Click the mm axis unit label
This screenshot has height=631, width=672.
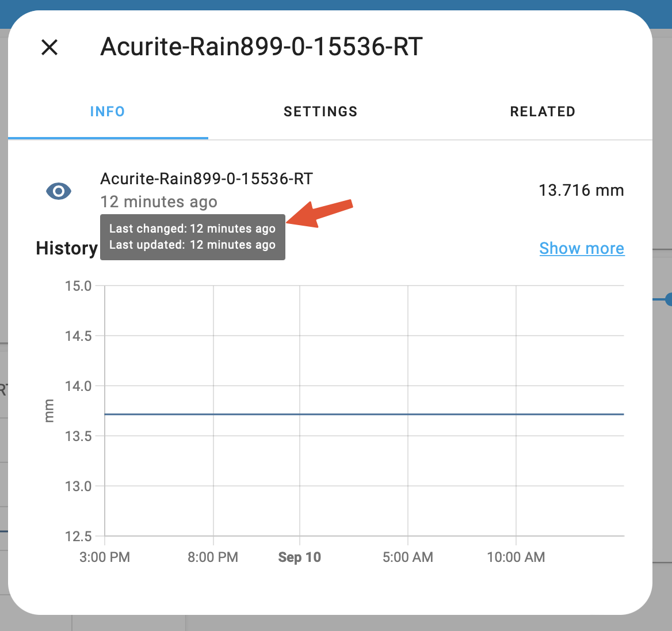tap(49, 410)
